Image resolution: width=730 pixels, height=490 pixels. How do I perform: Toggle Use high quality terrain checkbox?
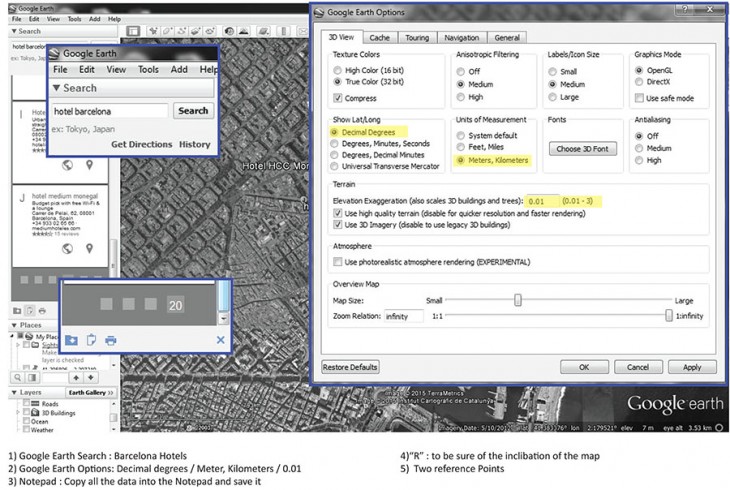click(x=337, y=214)
